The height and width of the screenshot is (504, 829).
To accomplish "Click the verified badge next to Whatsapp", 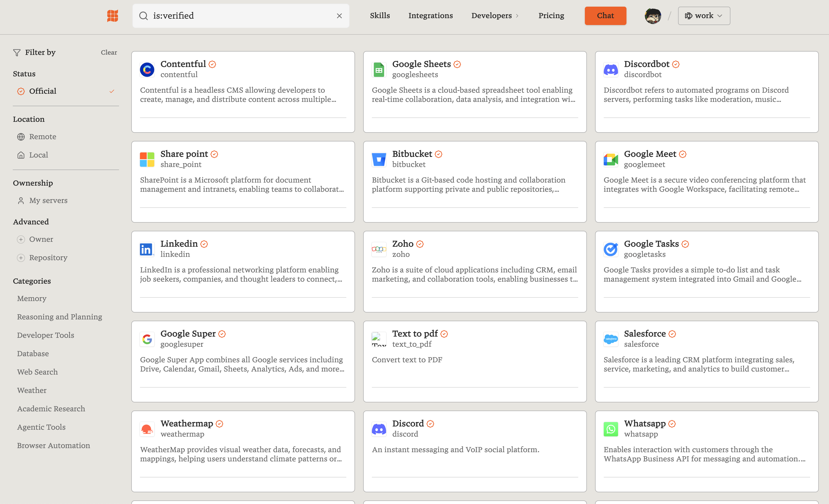I will pyautogui.click(x=672, y=424).
